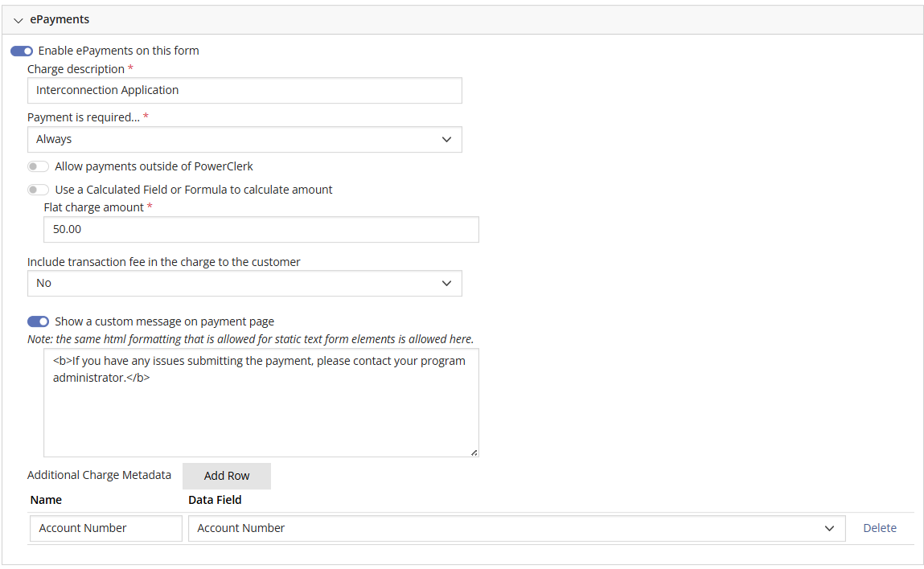Open the Payment is required dropdown
Image resolution: width=924 pixels, height=569 pixels.
(244, 139)
